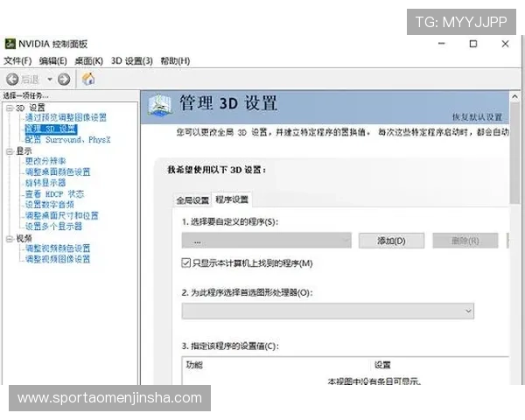Click the 删除(R) button
This screenshot has height=420, width=525.
pyautogui.click(x=465, y=241)
